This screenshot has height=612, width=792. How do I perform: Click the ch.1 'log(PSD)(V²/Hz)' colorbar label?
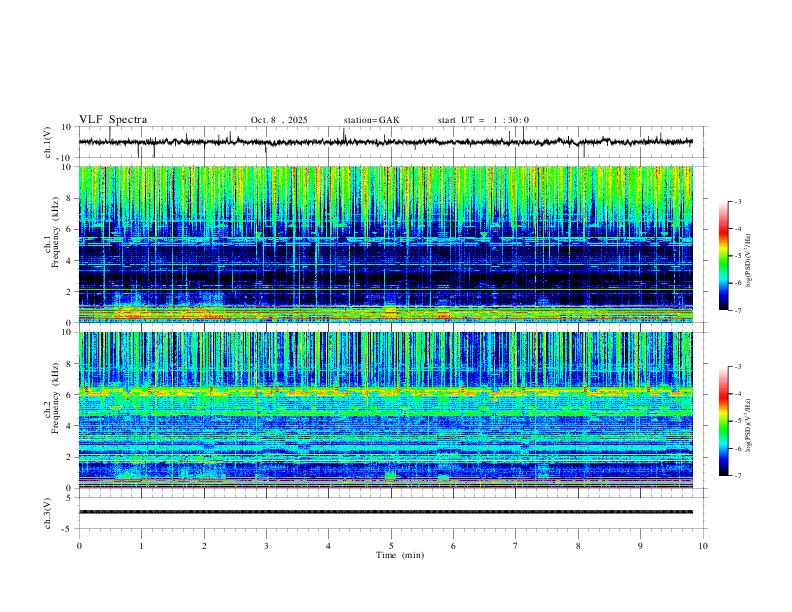[x=749, y=260]
